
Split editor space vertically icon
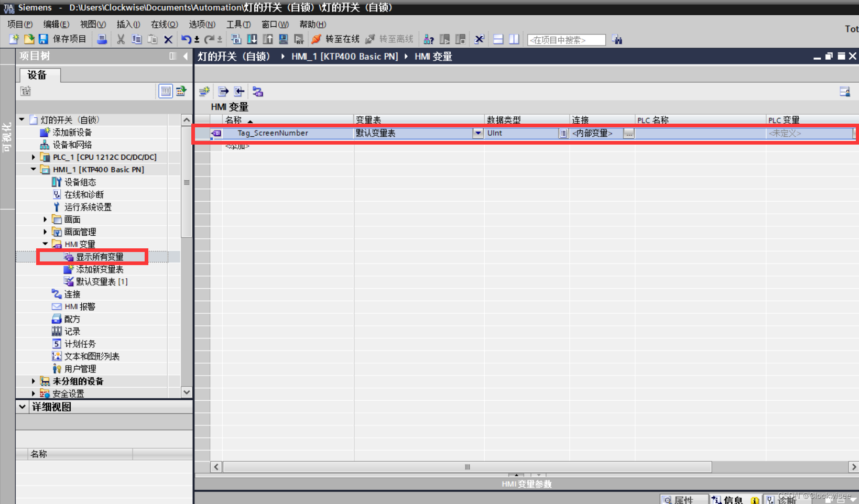pos(514,39)
